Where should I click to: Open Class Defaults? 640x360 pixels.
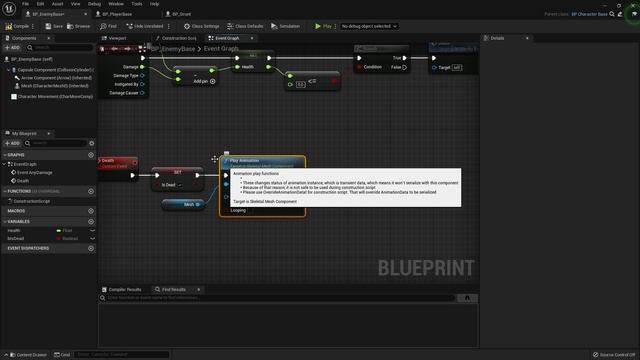pos(245,26)
